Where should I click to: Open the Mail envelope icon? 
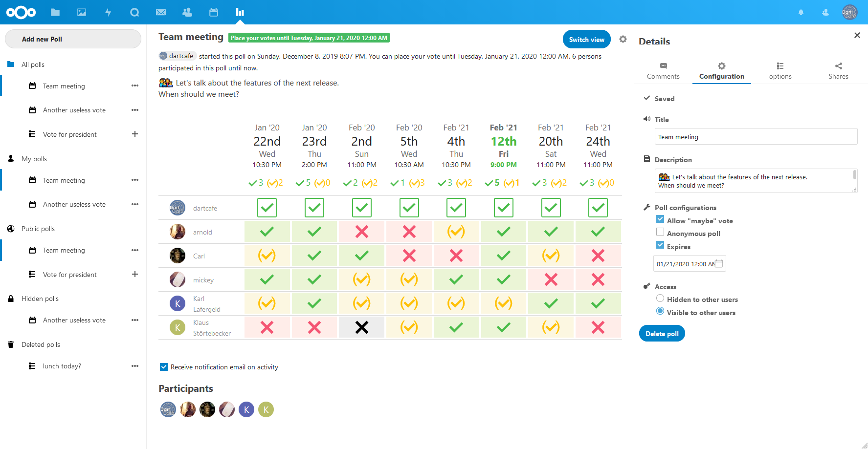tap(161, 12)
